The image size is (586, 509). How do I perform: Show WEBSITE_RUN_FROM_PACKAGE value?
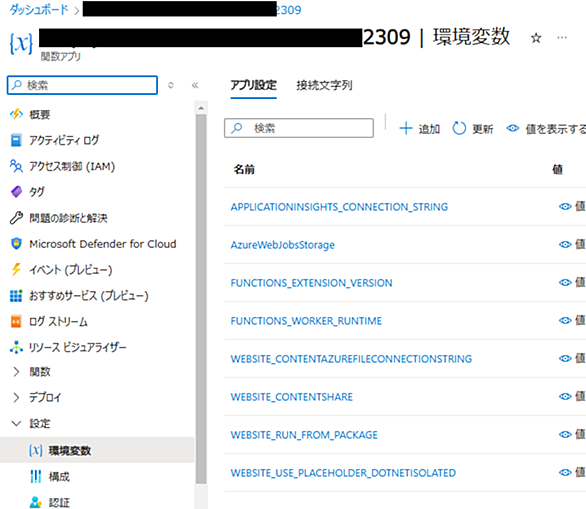pos(565,434)
